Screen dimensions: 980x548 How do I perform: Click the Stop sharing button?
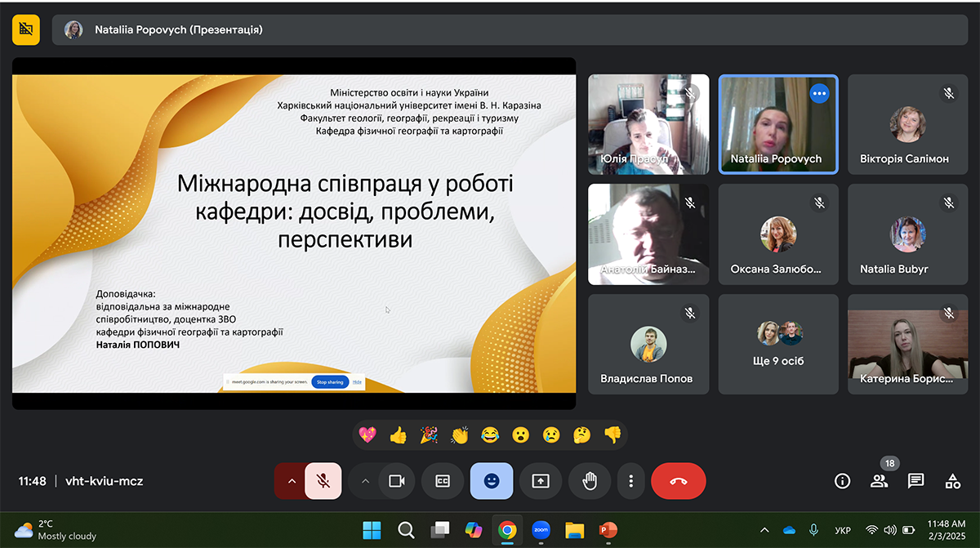[330, 381]
